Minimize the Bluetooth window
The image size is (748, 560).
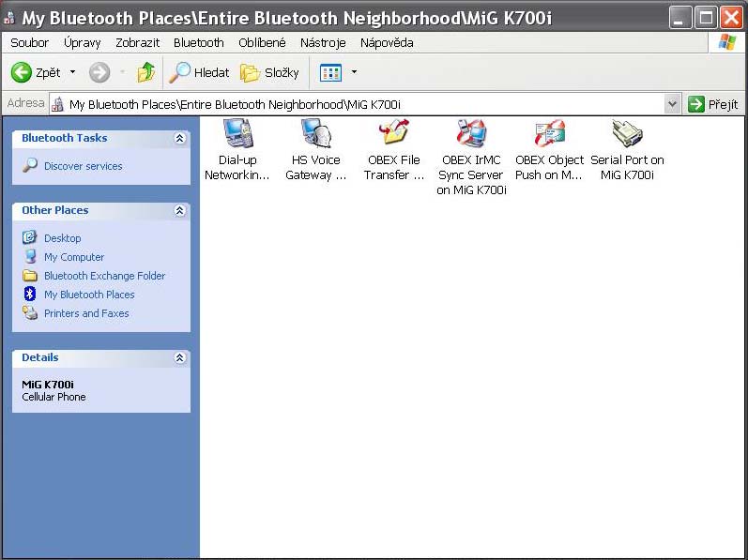pos(680,18)
